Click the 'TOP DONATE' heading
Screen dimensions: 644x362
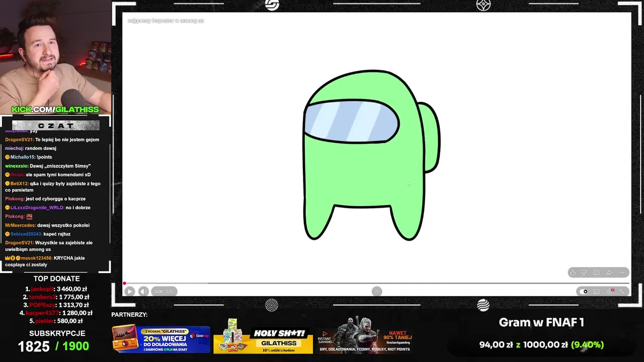point(56,279)
